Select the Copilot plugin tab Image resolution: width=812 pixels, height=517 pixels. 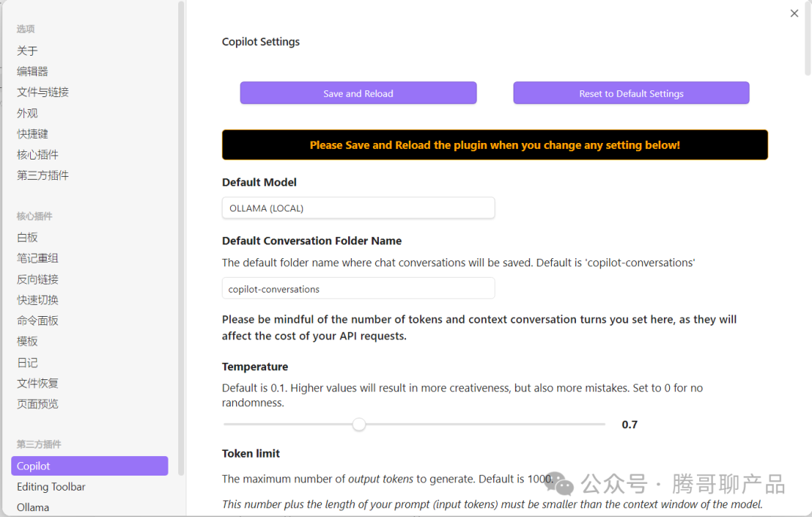click(x=89, y=466)
